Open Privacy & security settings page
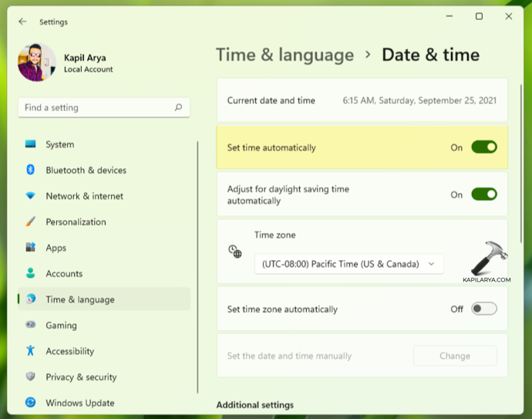Screen dimensions: 532x419 (x=81, y=377)
